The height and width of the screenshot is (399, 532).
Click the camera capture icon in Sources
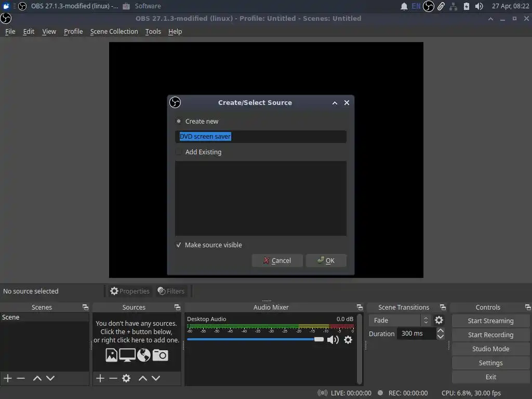tap(160, 355)
